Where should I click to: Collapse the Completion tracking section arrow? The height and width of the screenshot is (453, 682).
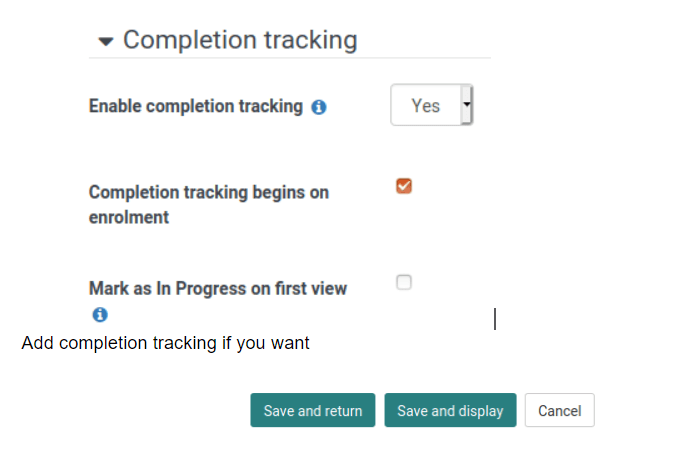106,42
